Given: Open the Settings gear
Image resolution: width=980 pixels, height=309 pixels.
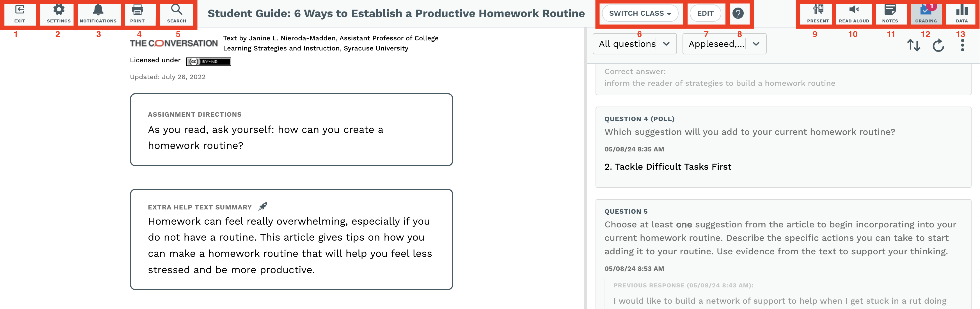Looking at the screenshot, I should [x=59, y=14].
